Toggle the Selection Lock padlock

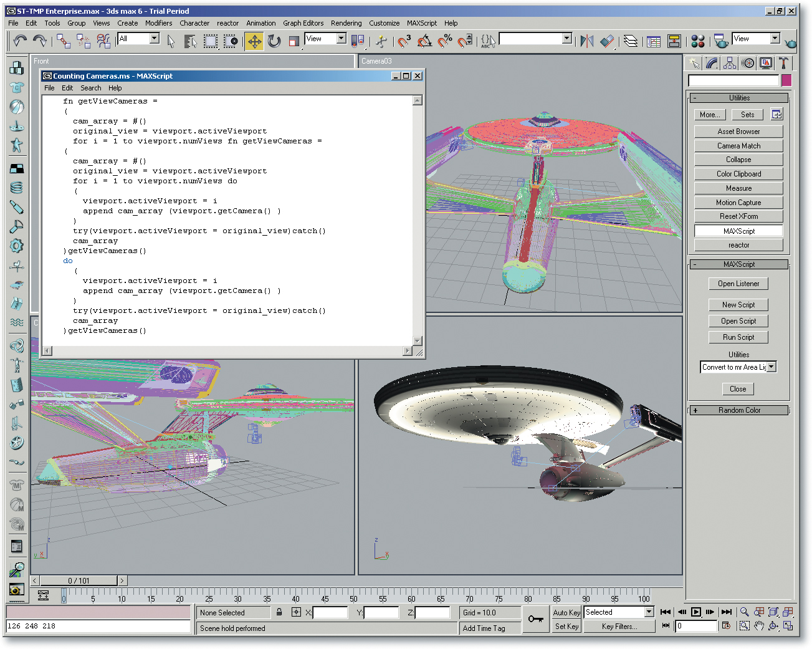click(x=279, y=612)
